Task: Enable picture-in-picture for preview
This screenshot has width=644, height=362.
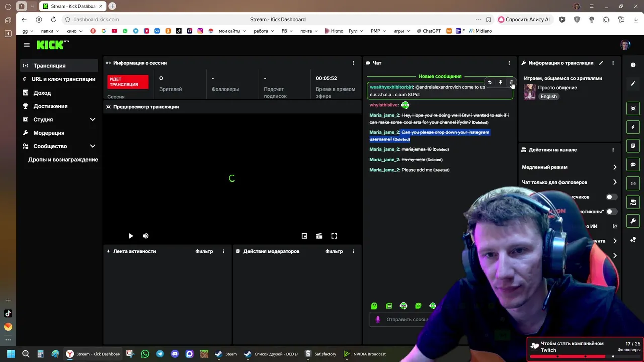Action: pyautogui.click(x=304, y=236)
